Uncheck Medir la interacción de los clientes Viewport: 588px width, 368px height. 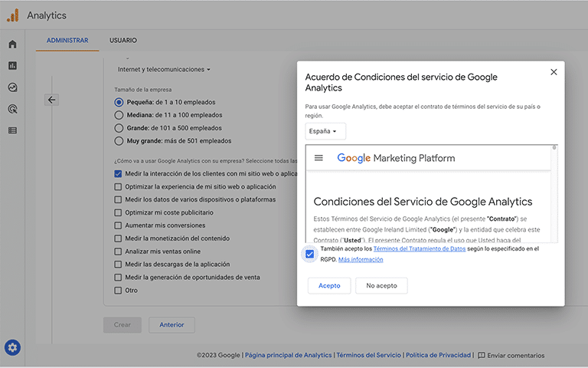(118, 174)
